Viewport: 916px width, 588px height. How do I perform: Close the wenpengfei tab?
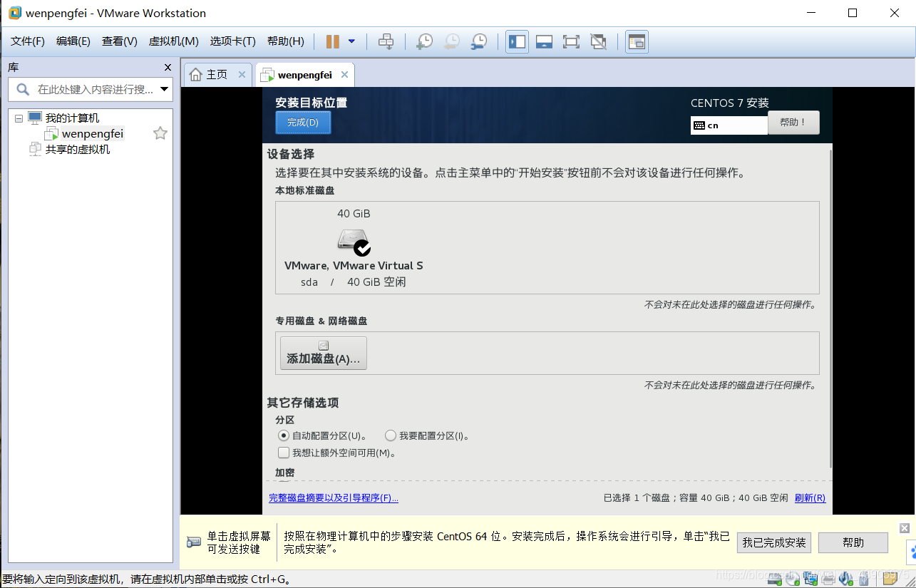click(x=345, y=75)
